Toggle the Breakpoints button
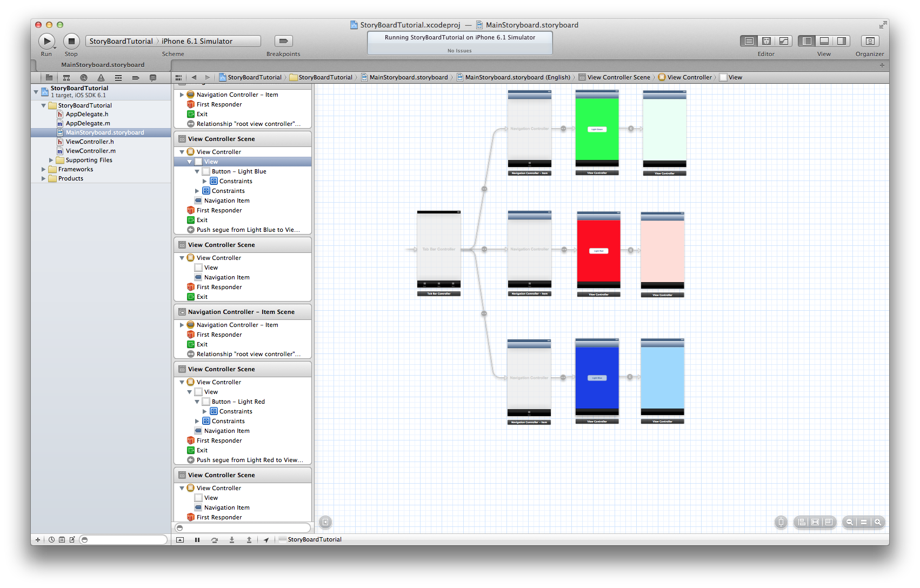This screenshot has width=920, height=588. click(x=283, y=41)
